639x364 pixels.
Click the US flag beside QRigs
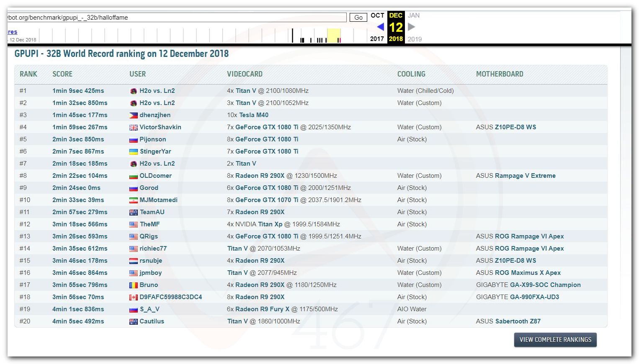(134, 236)
